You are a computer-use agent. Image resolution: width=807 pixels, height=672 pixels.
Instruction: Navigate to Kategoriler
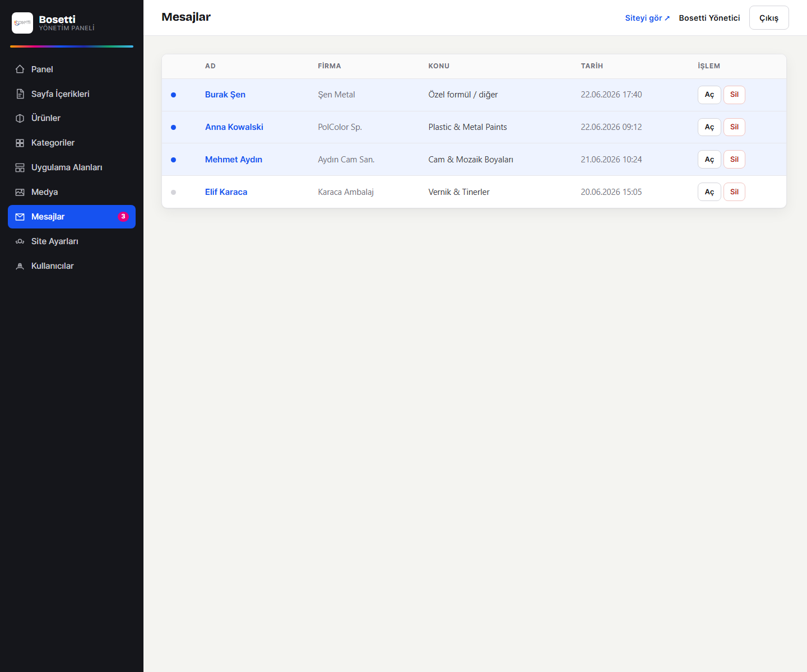pyautogui.click(x=72, y=143)
